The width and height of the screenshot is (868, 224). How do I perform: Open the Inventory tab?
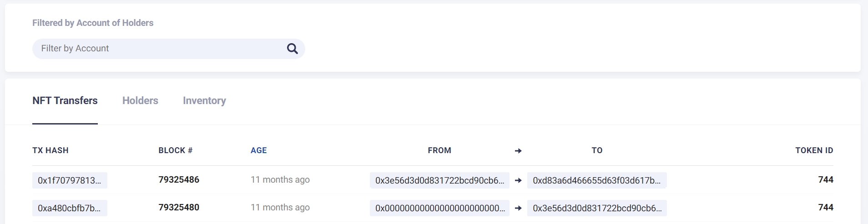204,101
